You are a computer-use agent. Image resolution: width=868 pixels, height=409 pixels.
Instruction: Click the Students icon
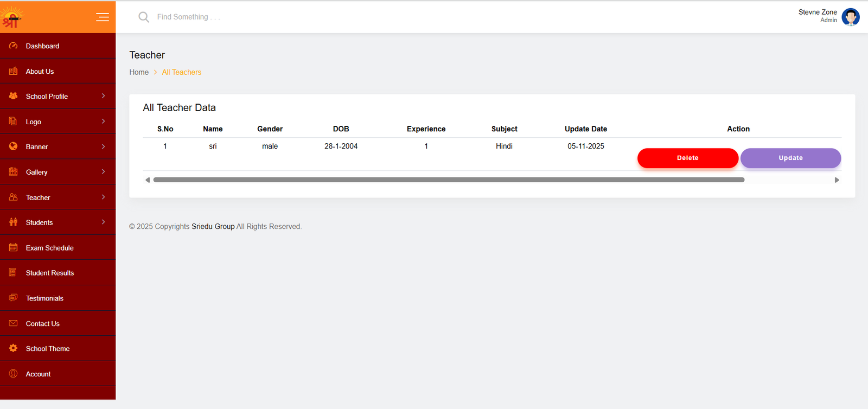point(14,222)
